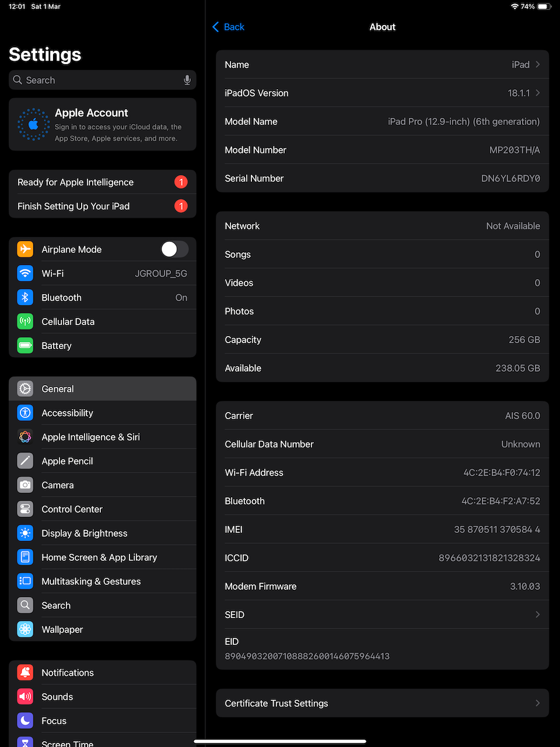Open Accessibility settings
Image resolution: width=560 pixels, height=747 pixels.
(x=103, y=413)
